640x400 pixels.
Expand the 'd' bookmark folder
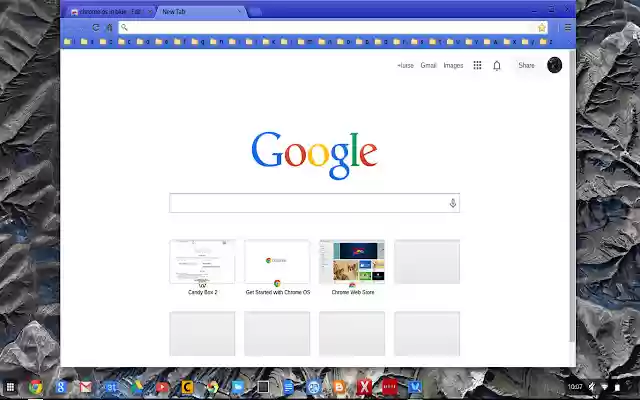coord(143,42)
